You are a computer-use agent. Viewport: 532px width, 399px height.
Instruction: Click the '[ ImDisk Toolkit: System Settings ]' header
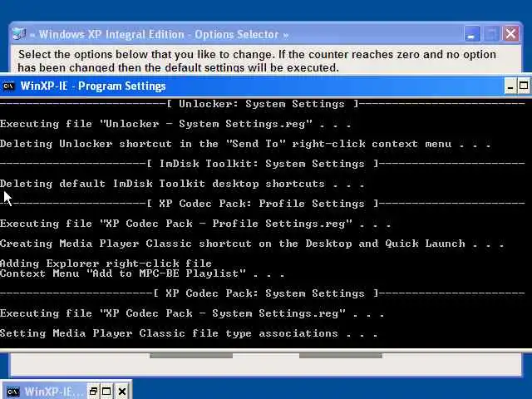click(x=263, y=164)
